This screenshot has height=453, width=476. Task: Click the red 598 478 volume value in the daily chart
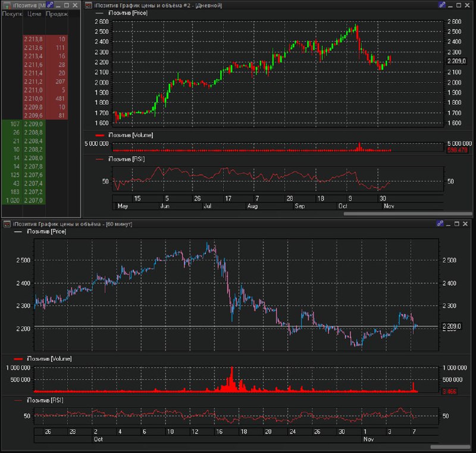(457, 150)
